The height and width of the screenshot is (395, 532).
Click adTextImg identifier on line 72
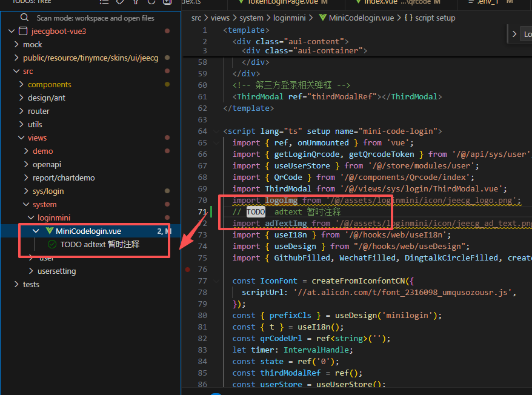click(286, 224)
